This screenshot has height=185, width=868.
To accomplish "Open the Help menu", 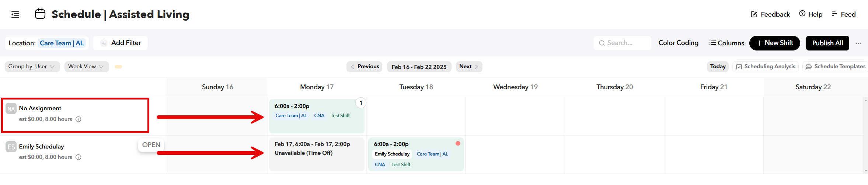I will 811,14.
